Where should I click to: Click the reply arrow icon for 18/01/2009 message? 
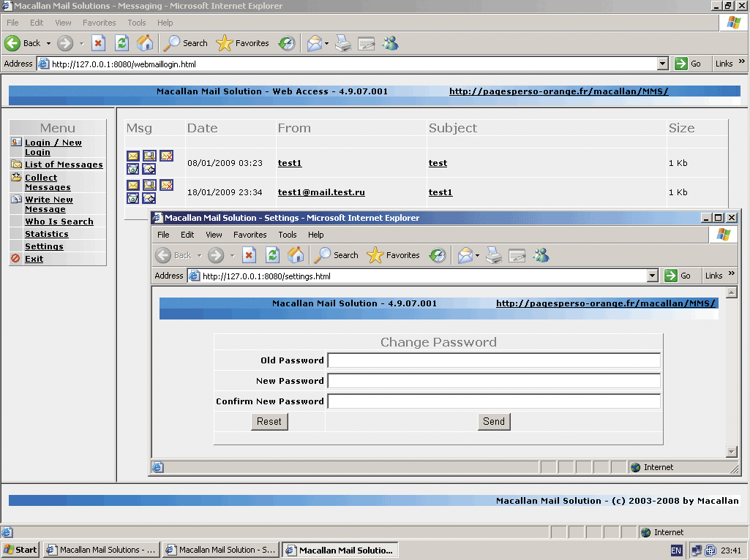click(x=149, y=198)
